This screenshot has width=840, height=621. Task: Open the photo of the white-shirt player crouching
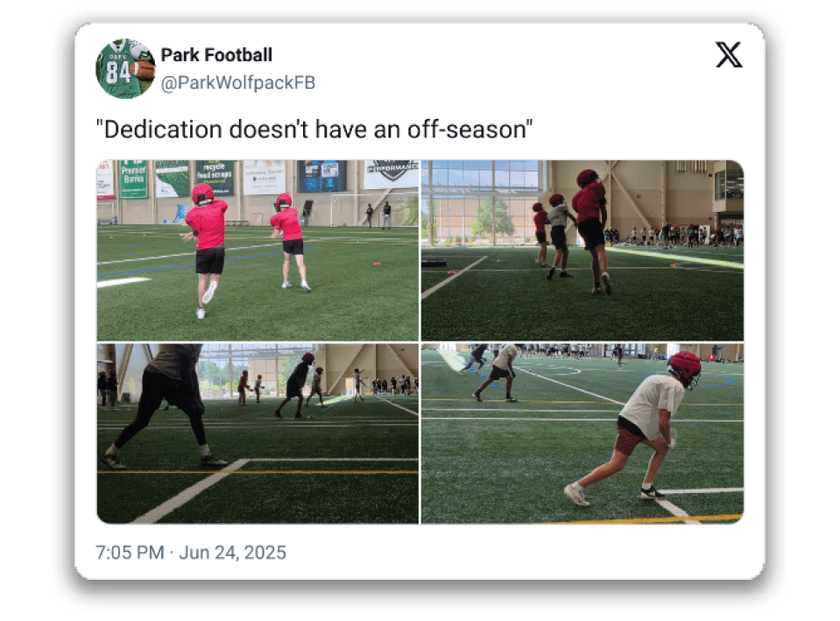pos(582,434)
